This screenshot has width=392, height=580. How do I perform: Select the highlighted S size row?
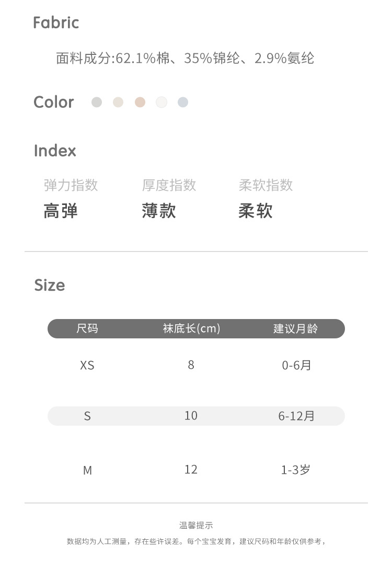point(196,416)
